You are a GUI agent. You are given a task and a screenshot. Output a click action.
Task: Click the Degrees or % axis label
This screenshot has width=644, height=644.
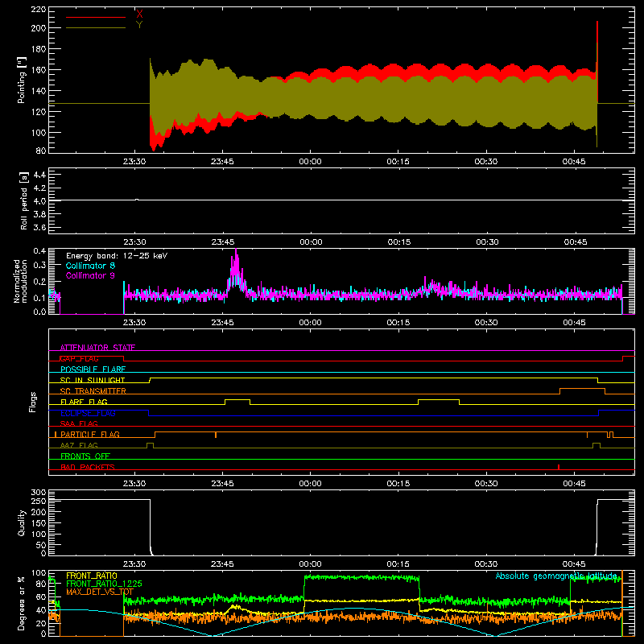(22, 603)
